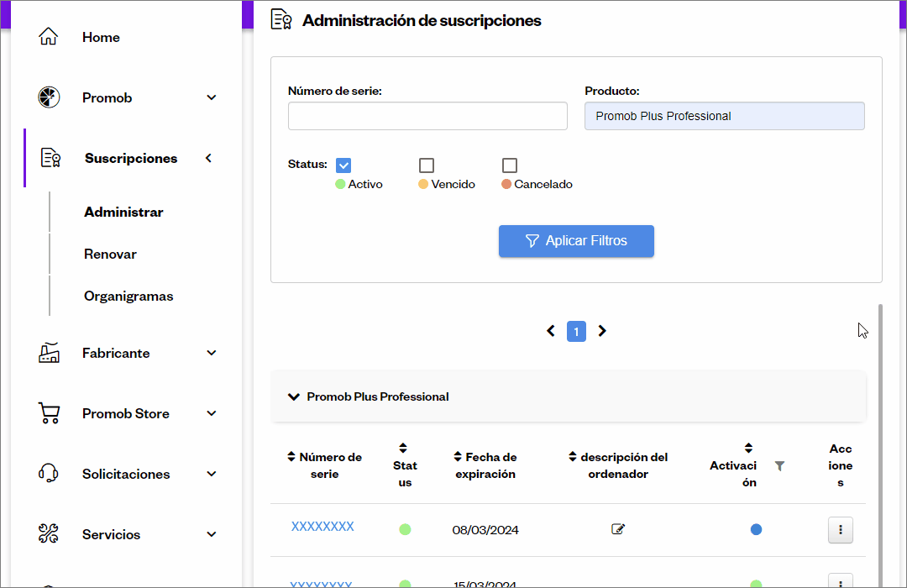Click the Solicitaciones headset icon
The width and height of the screenshot is (907, 588).
click(49, 474)
